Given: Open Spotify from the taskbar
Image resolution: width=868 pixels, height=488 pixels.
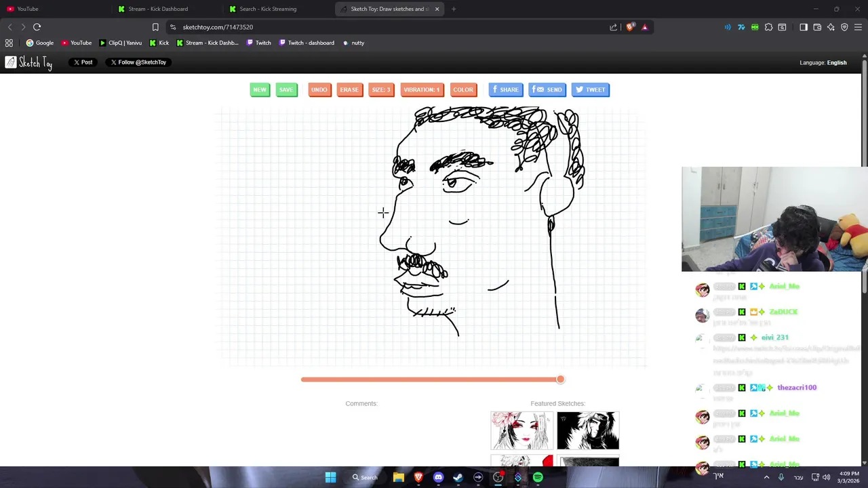Looking at the screenshot, I should (538, 477).
